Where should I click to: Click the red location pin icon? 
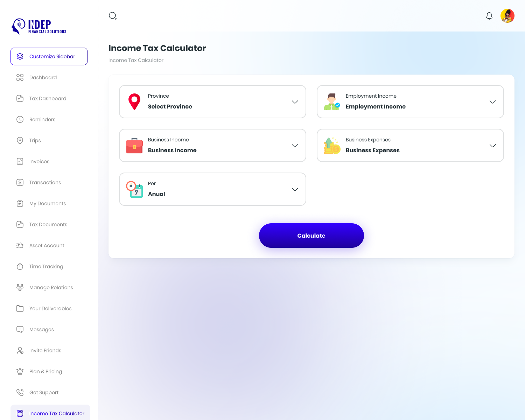point(134,102)
